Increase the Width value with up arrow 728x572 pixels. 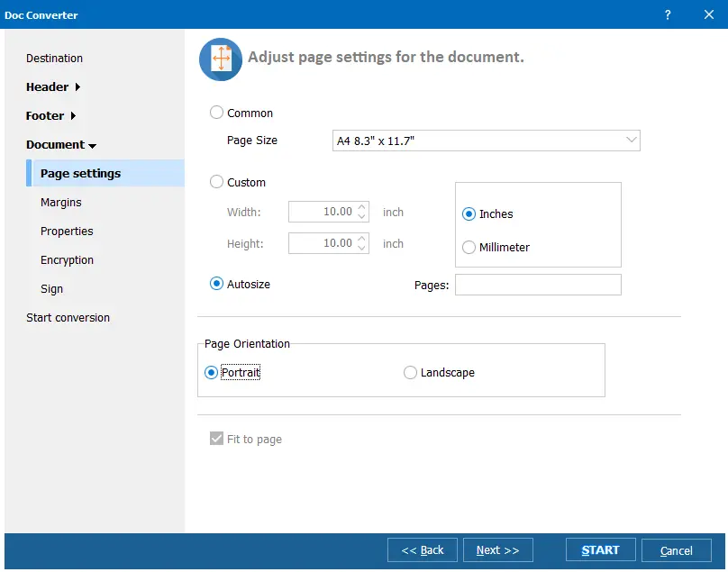(x=362, y=207)
